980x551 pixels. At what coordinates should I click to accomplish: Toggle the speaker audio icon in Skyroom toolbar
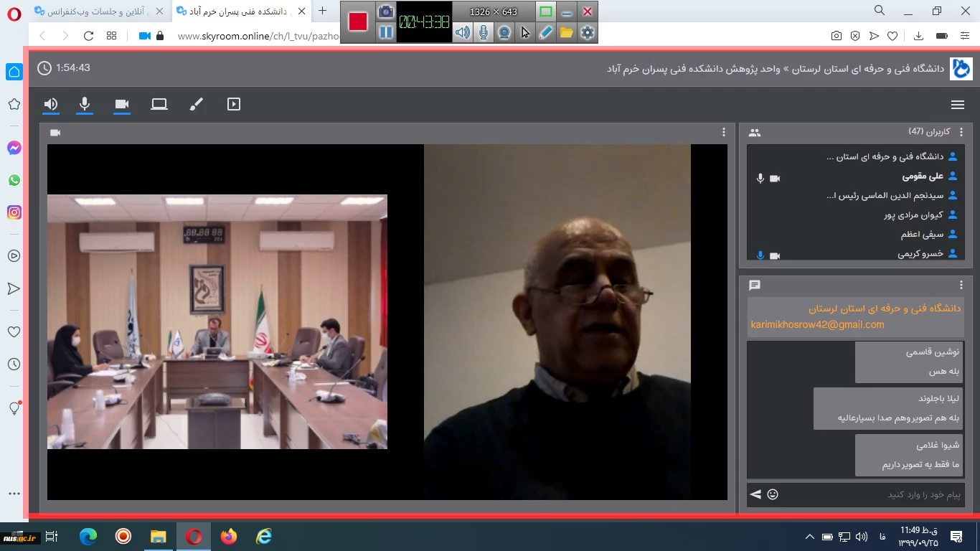coord(50,105)
